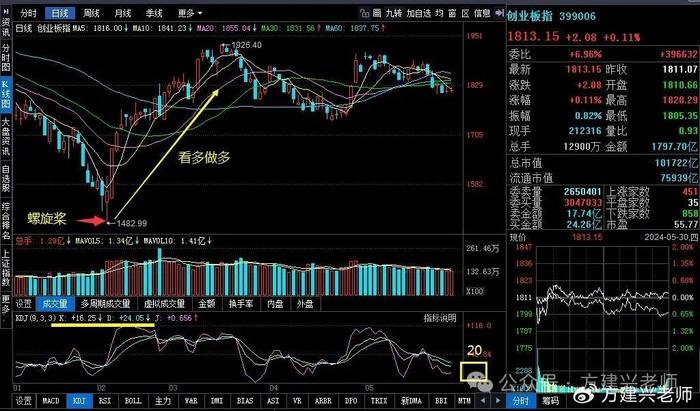Expand the 更多 period dropdown
This screenshot has width=700, height=411.
(189, 13)
